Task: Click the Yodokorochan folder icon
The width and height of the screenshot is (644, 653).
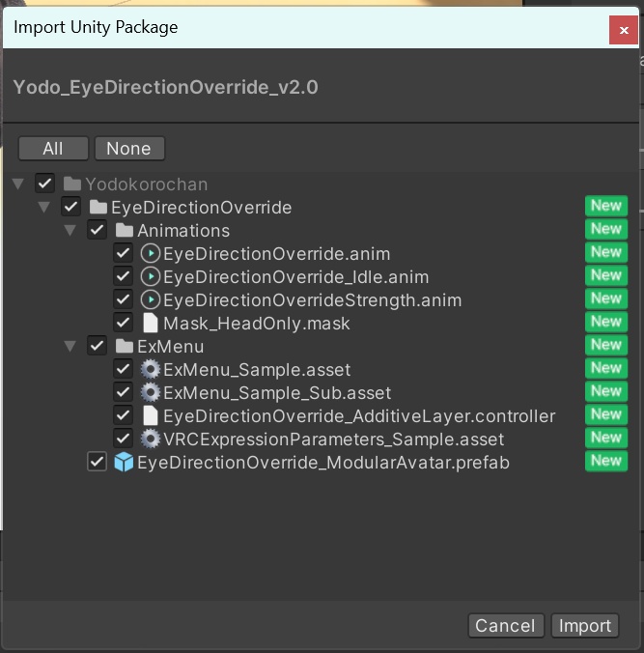Action: 72,184
